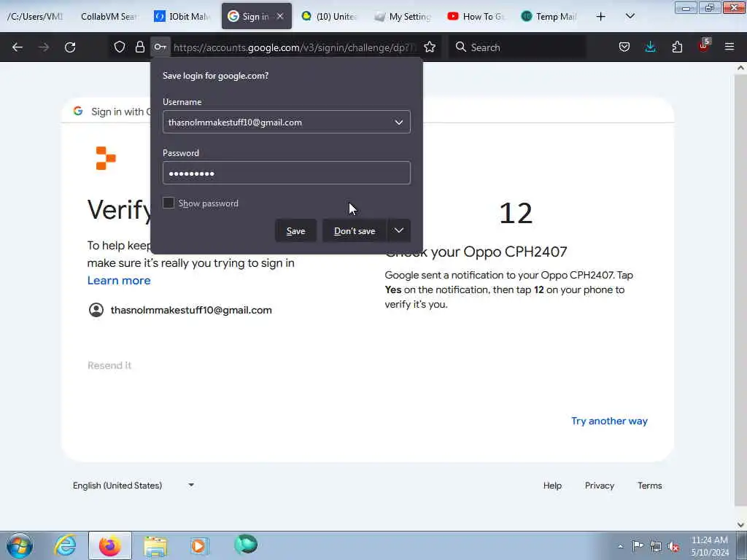747x560 pixels.
Task: Click the site security padlock icon
Action: point(139,47)
